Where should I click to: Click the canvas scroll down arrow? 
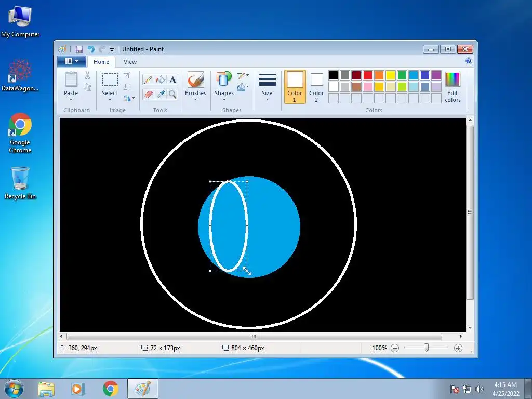click(x=470, y=328)
